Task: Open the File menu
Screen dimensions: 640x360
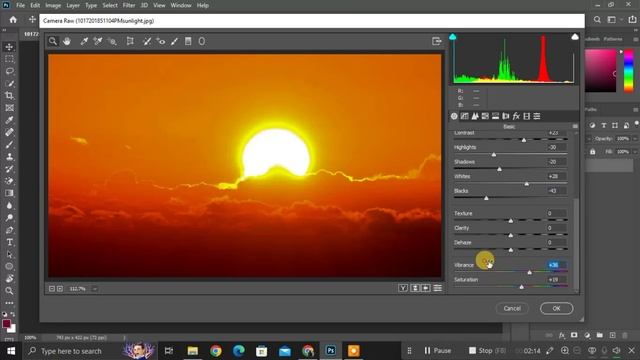Action: coord(20,5)
